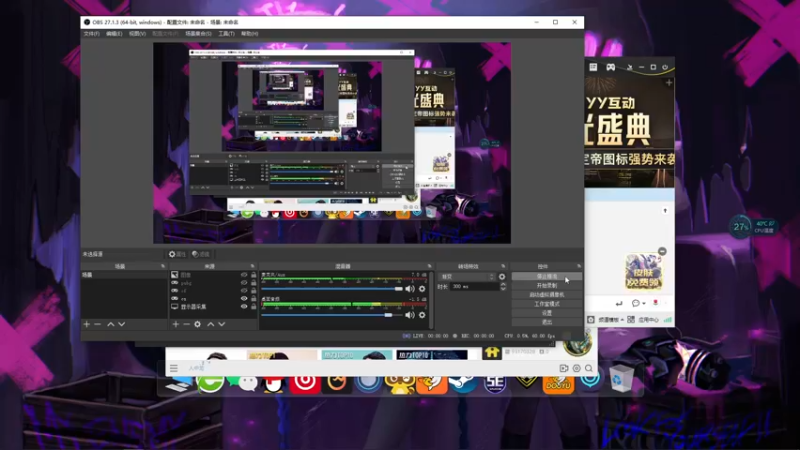Click the 开始录制 button
The image size is (800, 450).
546,286
